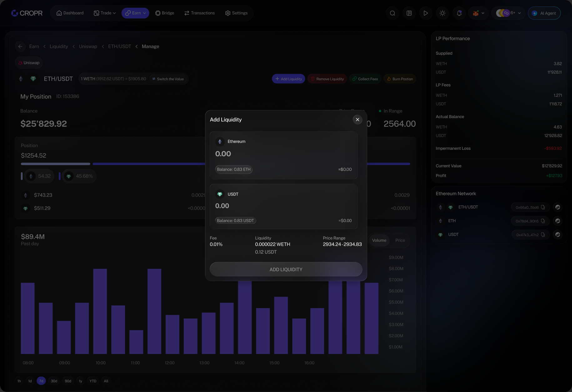Image resolution: width=572 pixels, height=392 pixels.
Task: Expand the 6+ networks dropdown
Action: 509,13
